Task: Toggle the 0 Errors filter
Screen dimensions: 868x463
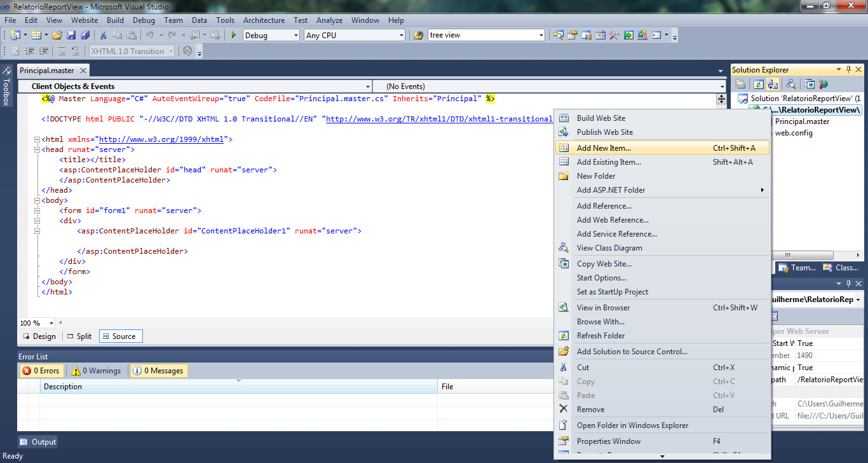Action: [x=41, y=371]
